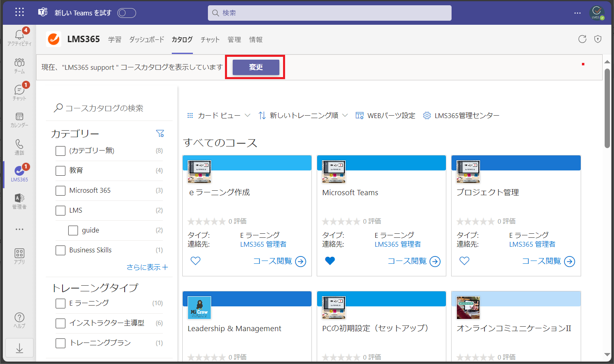Open the 新しいトレーニング順 sort dropdown

coord(303,116)
